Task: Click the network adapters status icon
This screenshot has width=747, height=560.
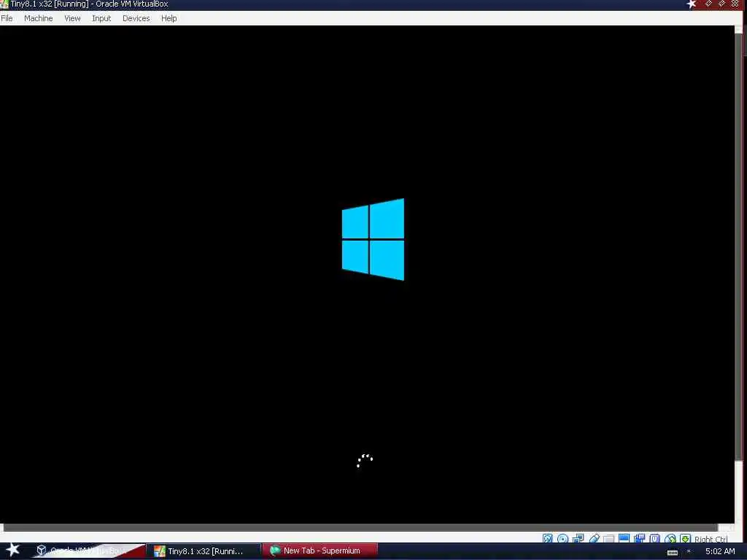Action: click(578, 539)
